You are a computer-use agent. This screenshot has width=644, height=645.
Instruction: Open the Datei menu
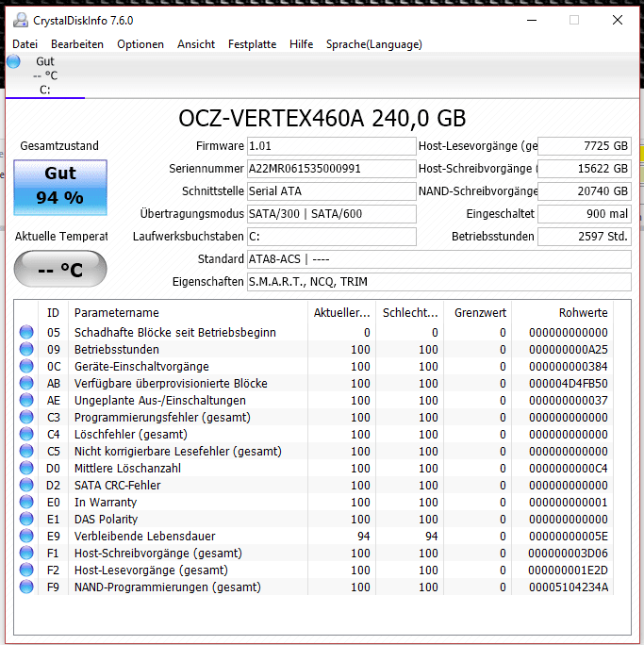point(25,44)
